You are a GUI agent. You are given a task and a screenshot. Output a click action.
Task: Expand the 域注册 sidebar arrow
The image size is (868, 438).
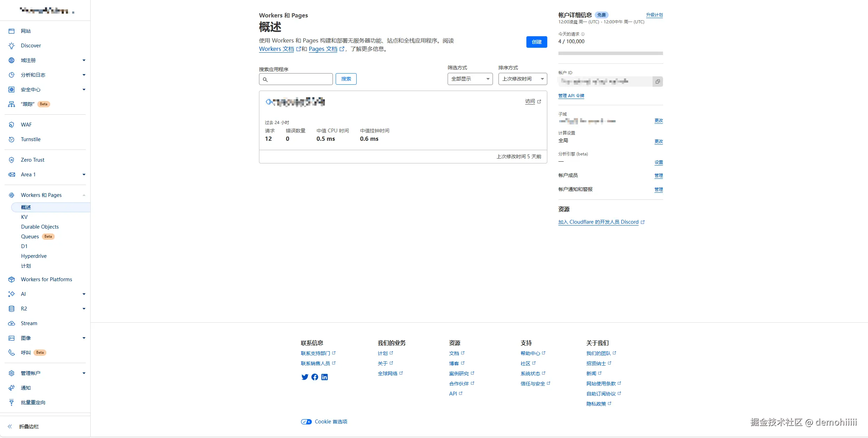click(x=84, y=60)
